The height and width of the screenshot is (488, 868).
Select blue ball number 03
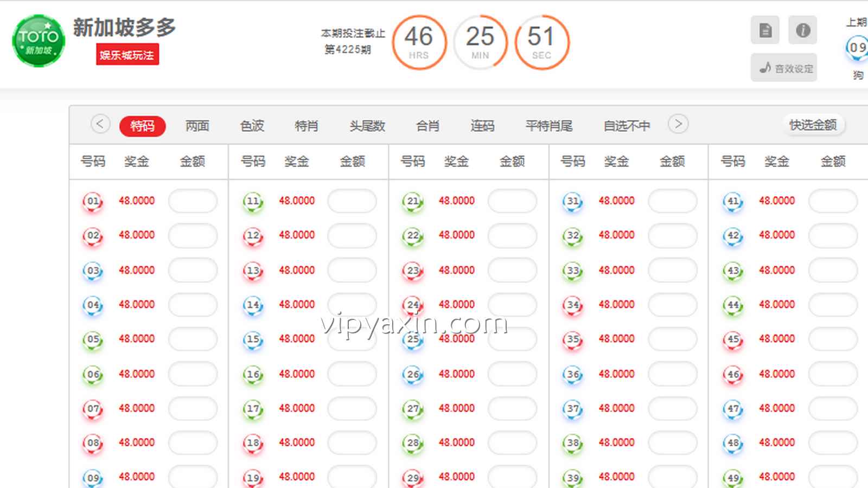click(x=93, y=271)
